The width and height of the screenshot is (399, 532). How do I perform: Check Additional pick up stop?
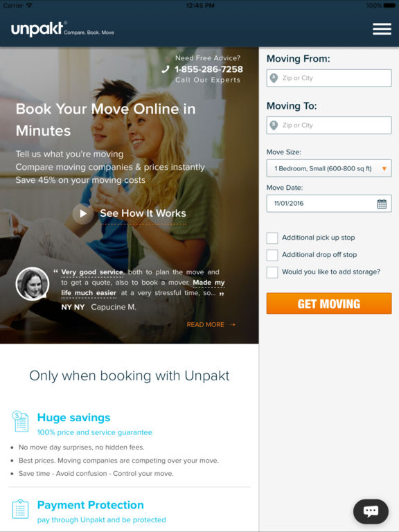coord(272,238)
